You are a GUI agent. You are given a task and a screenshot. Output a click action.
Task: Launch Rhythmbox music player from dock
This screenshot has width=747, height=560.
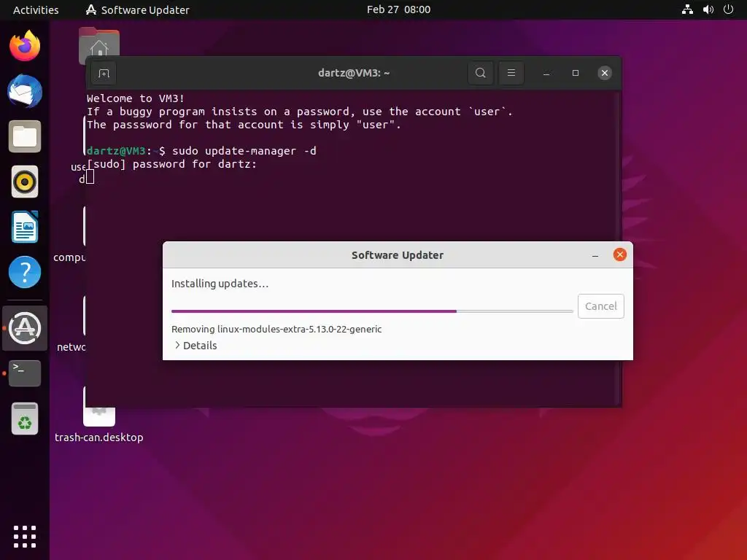[x=25, y=182]
